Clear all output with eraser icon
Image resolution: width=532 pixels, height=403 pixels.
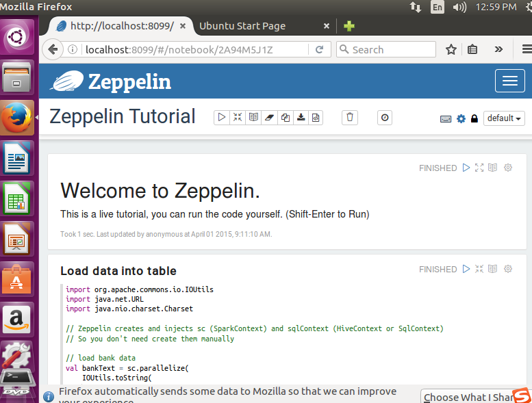[269, 118]
